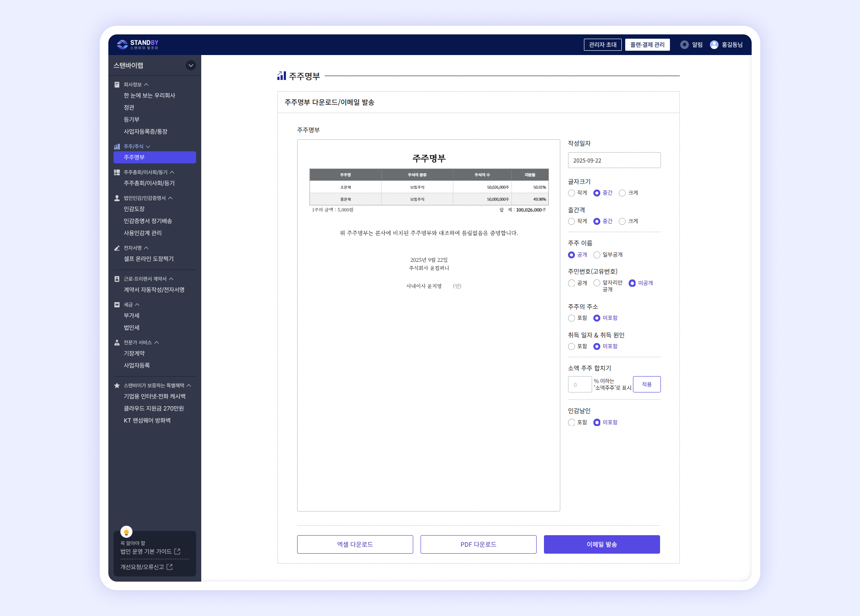The height and width of the screenshot is (616, 860).
Task: Click the 회사정보 document icon in sidebar
Action: pyautogui.click(x=117, y=85)
